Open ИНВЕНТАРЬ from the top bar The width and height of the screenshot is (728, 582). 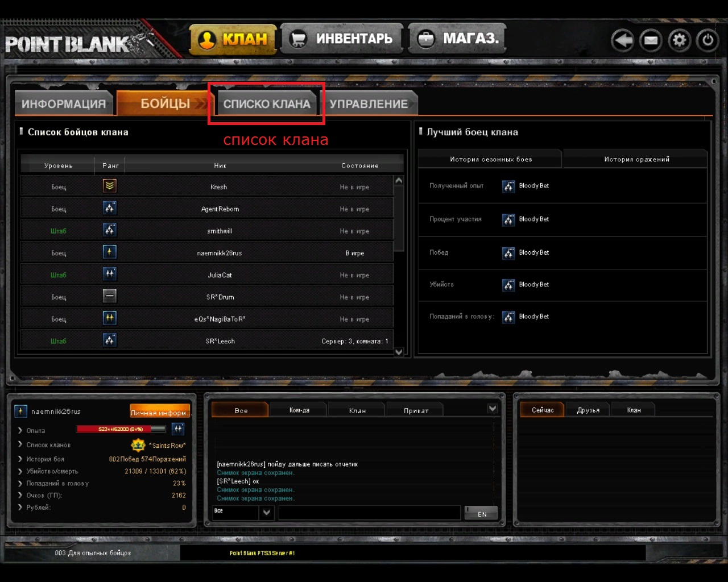(x=342, y=39)
